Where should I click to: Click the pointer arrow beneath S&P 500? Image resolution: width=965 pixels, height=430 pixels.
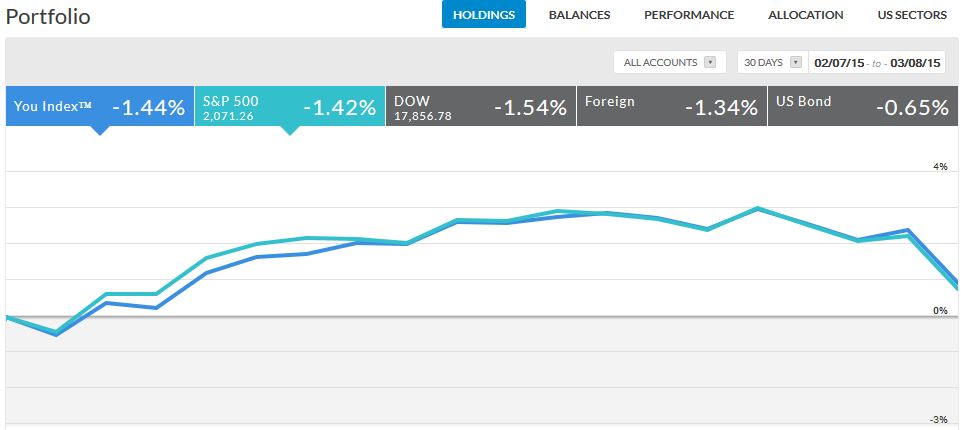pyautogui.click(x=289, y=130)
